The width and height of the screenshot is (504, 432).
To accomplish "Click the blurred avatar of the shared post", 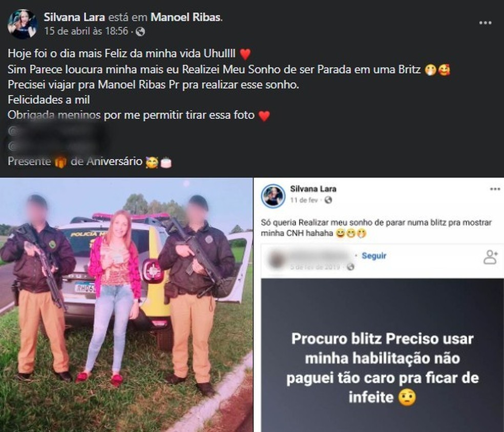I will [x=277, y=260].
